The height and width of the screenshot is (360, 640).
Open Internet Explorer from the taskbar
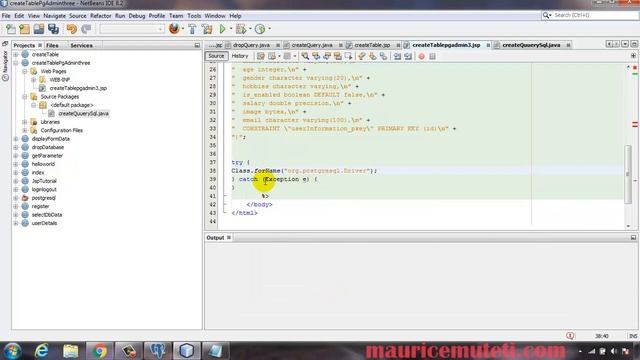42,351
